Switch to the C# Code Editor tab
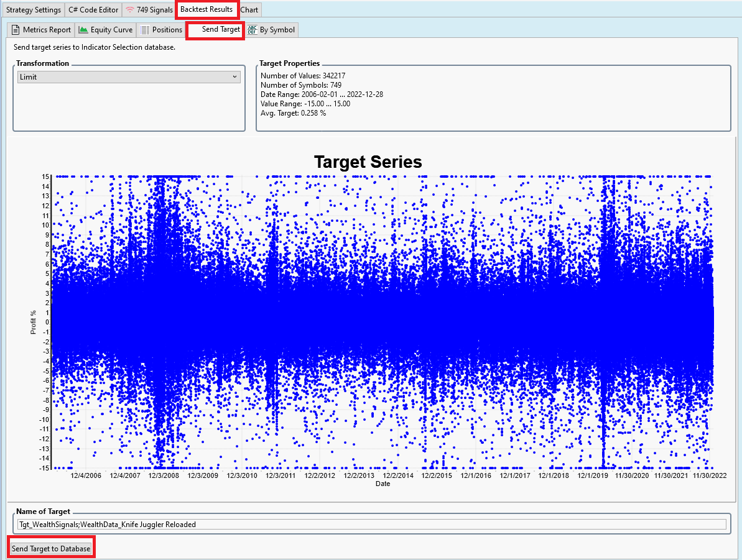The width and height of the screenshot is (742, 560). 93,10
